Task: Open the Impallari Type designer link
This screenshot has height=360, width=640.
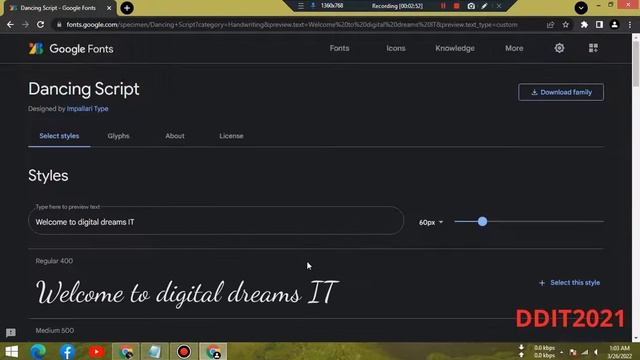Action: tap(87, 109)
